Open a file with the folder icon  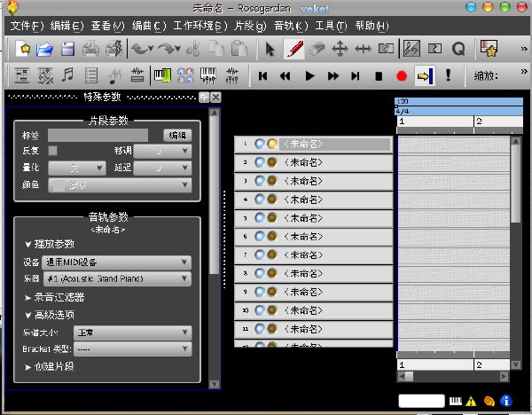(45, 49)
